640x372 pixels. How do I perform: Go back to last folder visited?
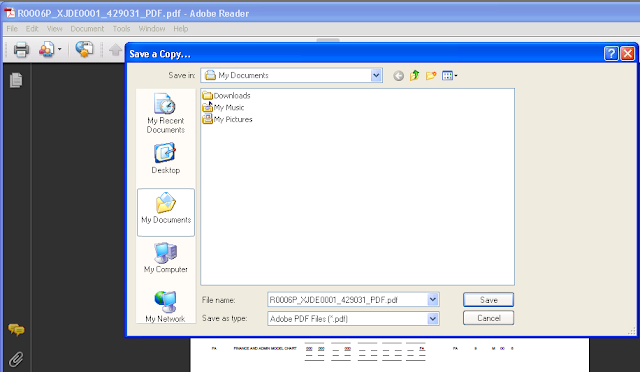tap(398, 76)
